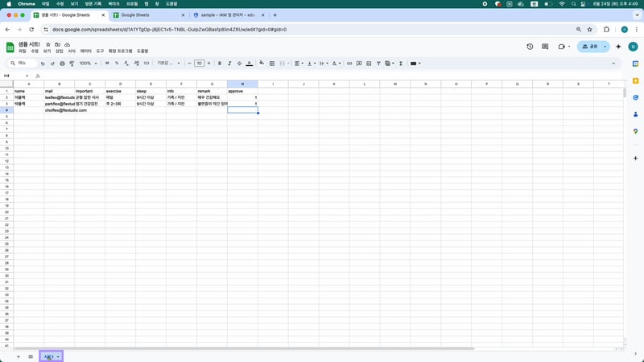
Task: Insert a chart via toolbar
Action: pyautogui.click(x=369, y=64)
